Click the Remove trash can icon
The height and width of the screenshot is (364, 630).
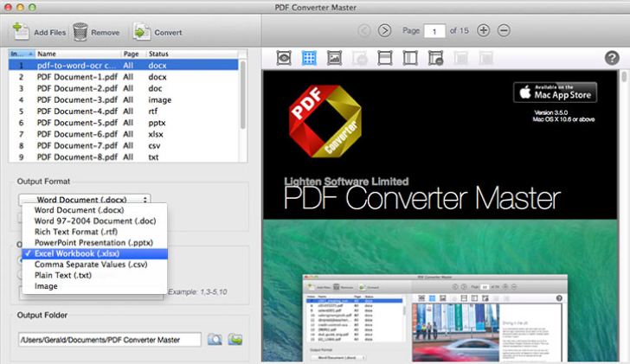coord(80,32)
